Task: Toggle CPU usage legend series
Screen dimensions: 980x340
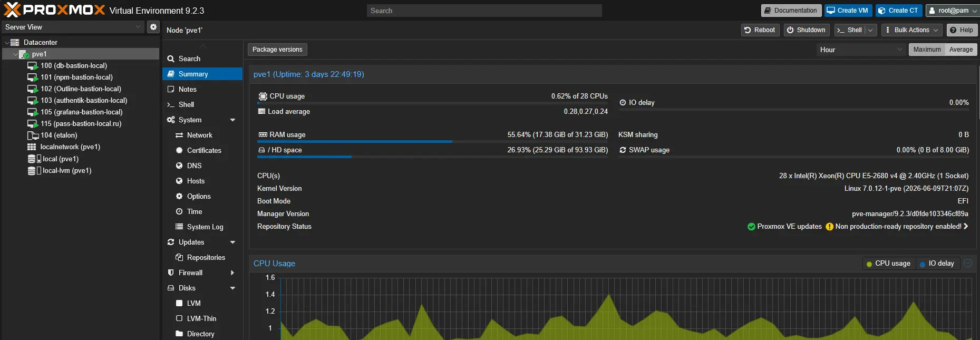Action: click(x=888, y=264)
